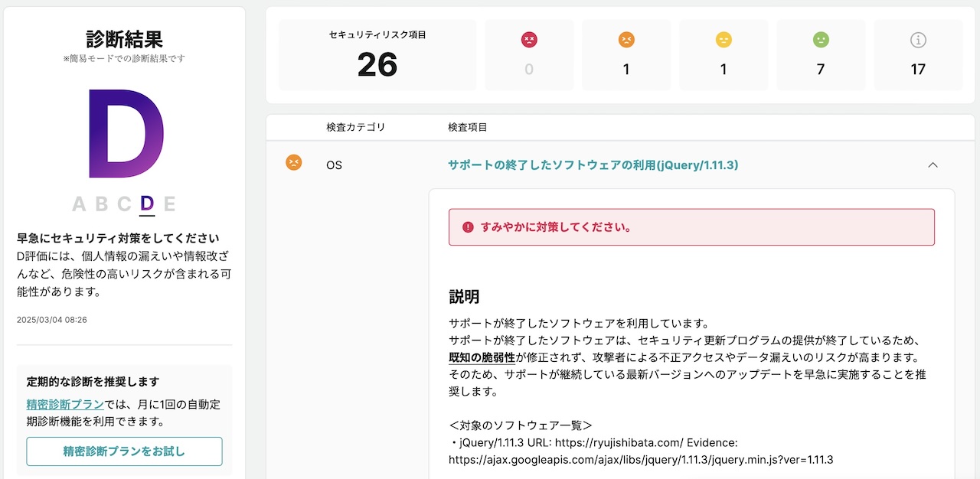The image size is (980, 479).
Task: Select the 検査カテゴリ column header
Action: pos(356,127)
